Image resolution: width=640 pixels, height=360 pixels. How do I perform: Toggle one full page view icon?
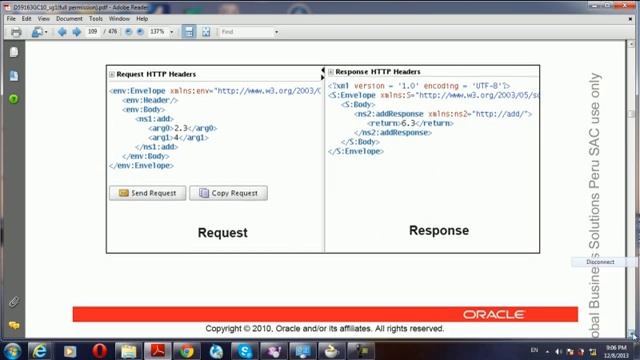point(206,32)
